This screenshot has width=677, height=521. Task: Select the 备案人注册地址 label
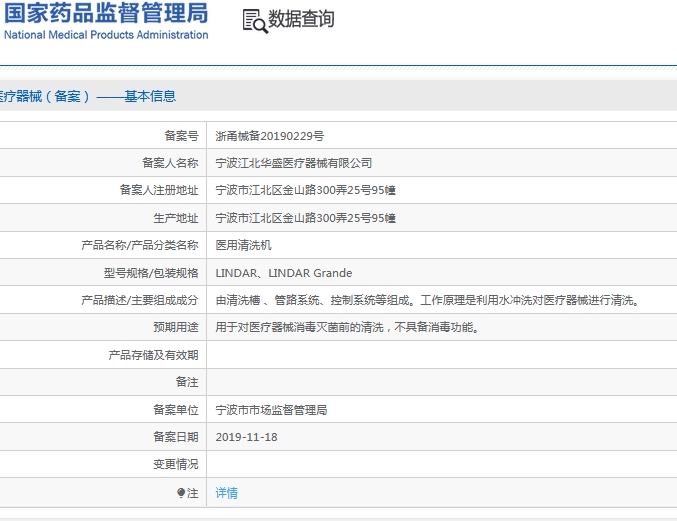(159, 190)
